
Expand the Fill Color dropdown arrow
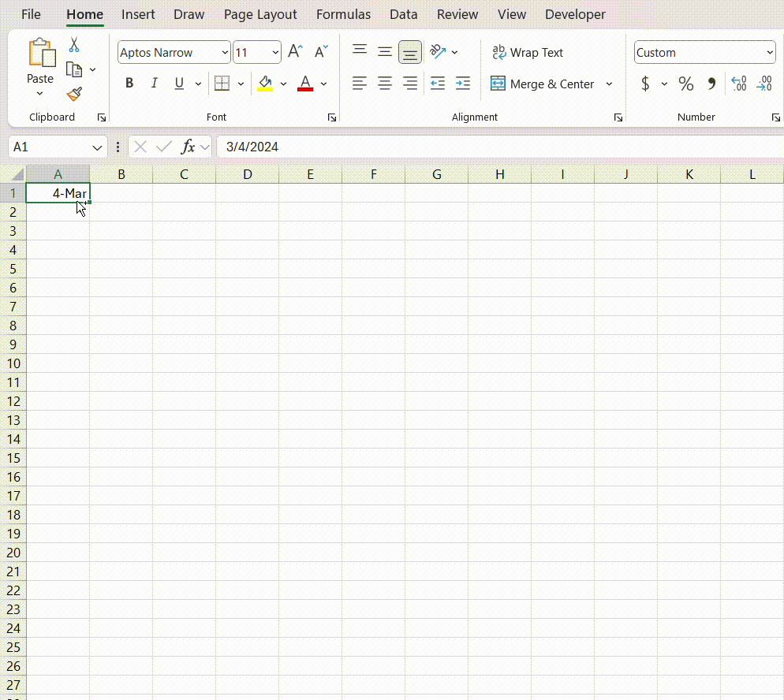click(x=282, y=83)
